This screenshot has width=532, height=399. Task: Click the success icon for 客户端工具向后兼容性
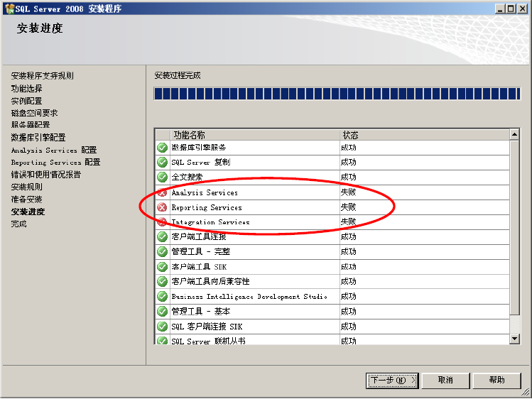tap(162, 281)
